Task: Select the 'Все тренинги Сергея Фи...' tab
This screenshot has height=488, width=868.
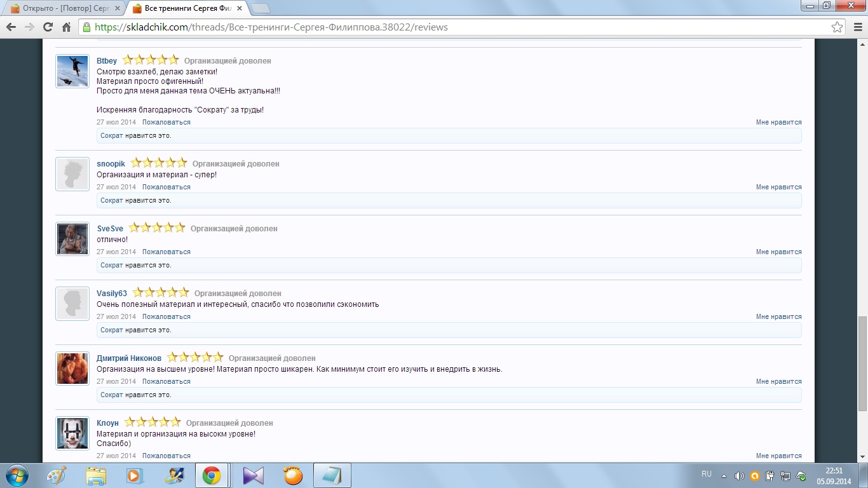Action: click(186, 8)
